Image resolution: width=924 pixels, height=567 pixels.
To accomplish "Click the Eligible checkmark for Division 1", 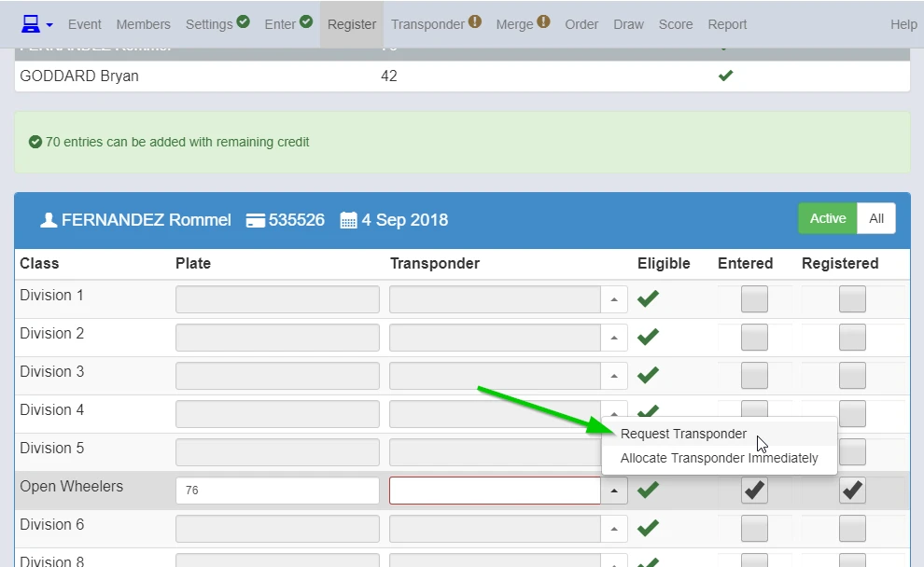I will (x=648, y=298).
